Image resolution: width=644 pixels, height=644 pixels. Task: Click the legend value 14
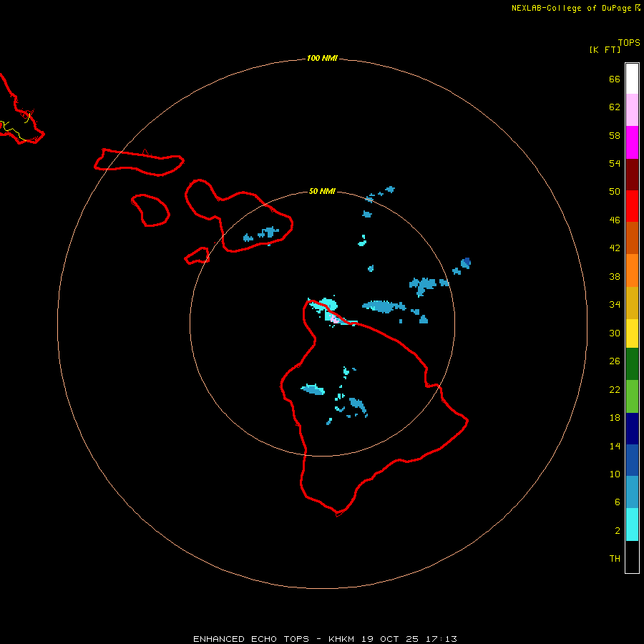point(615,446)
